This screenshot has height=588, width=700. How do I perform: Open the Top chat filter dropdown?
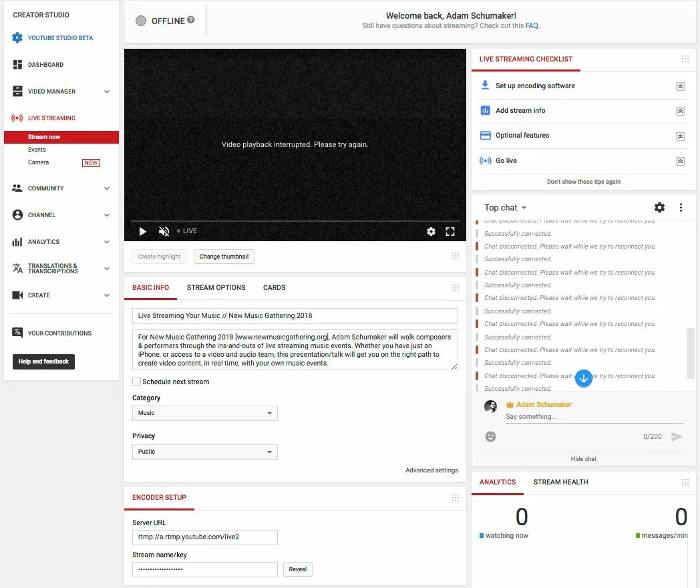coord(506,208)
